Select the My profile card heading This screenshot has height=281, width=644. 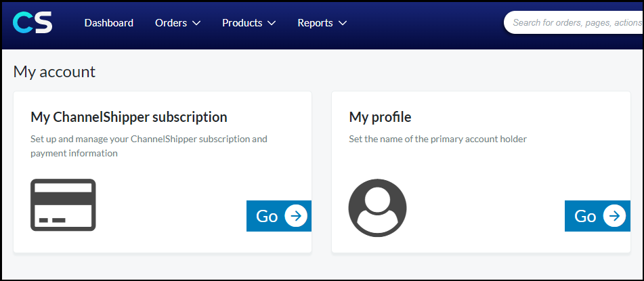[380, 117]
